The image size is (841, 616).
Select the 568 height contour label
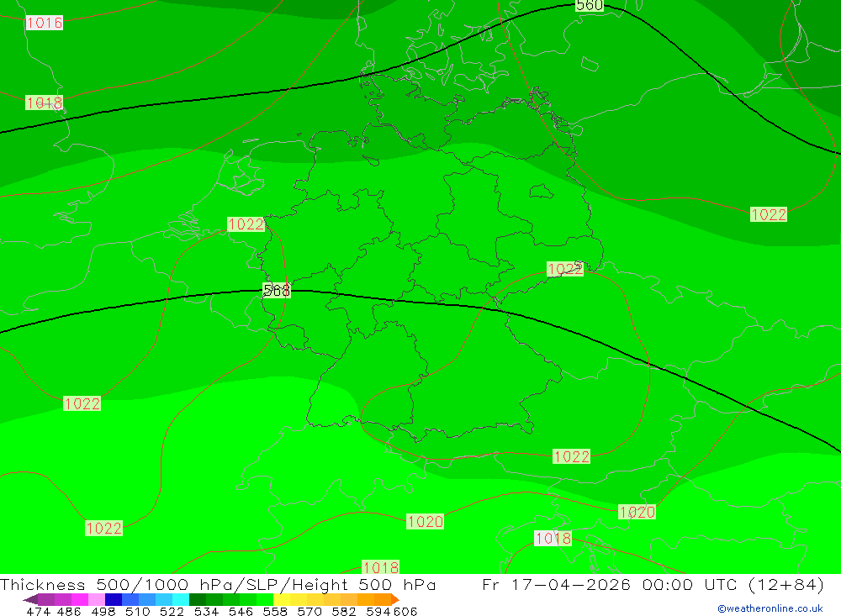[x=276, y=290]
